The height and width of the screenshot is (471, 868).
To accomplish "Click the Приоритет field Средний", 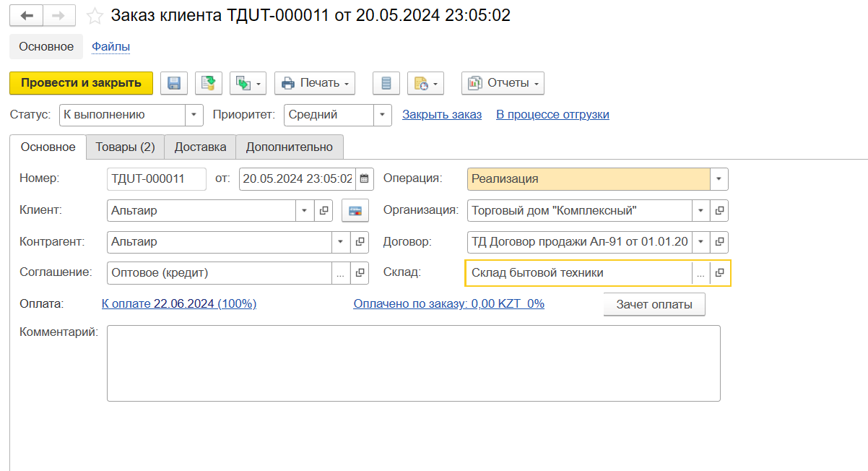I will point(329,115).
